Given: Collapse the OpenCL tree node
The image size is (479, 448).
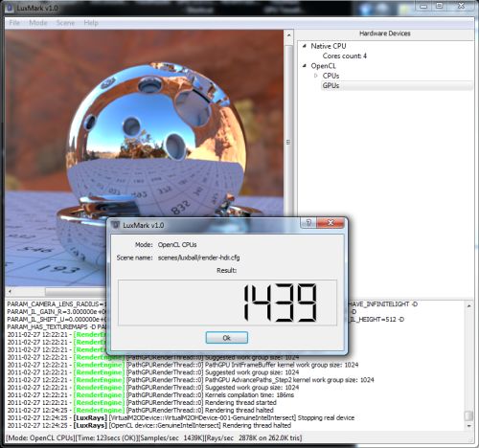Looking at the screenshot, I should [x=305, y=66].
